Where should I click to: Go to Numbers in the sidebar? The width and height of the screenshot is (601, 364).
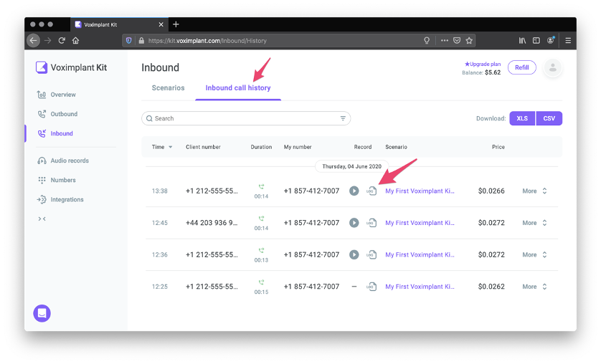[x=63, y=180]
